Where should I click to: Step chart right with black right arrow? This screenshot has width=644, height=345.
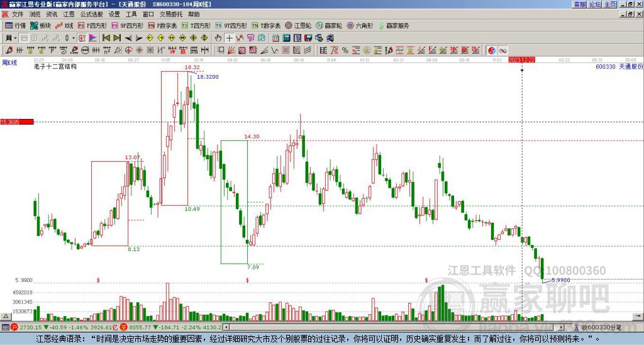click(139, 38)
